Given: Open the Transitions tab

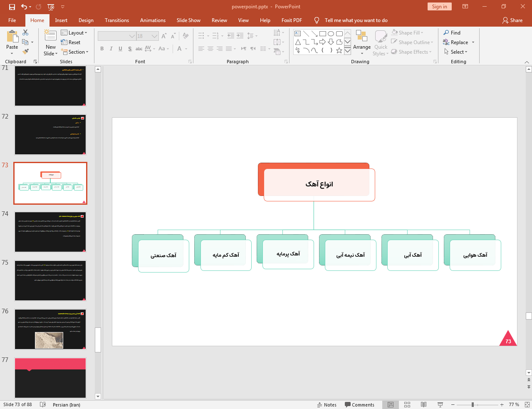Looking at the screenshot, I should [116, 20].
